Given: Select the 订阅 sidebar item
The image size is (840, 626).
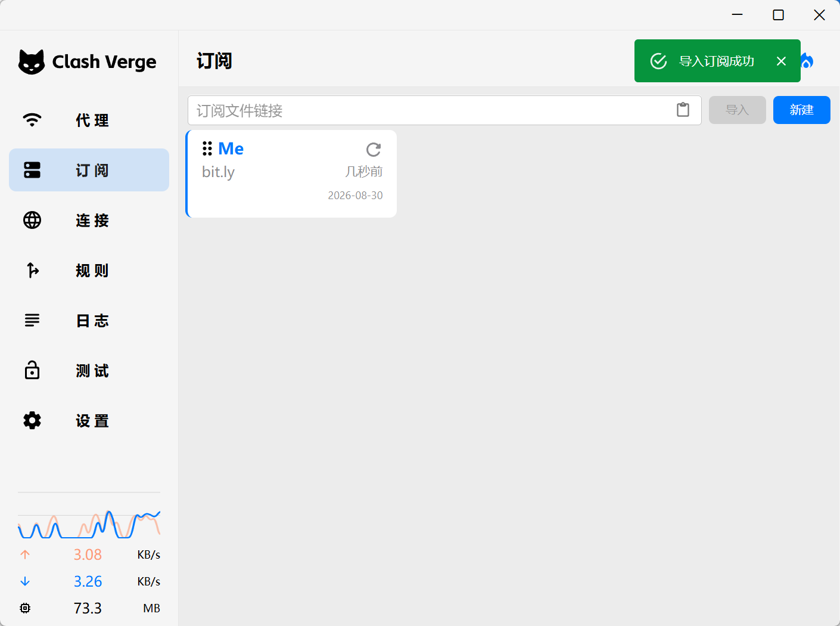Looking at the screenshot, I should [89, 170].
